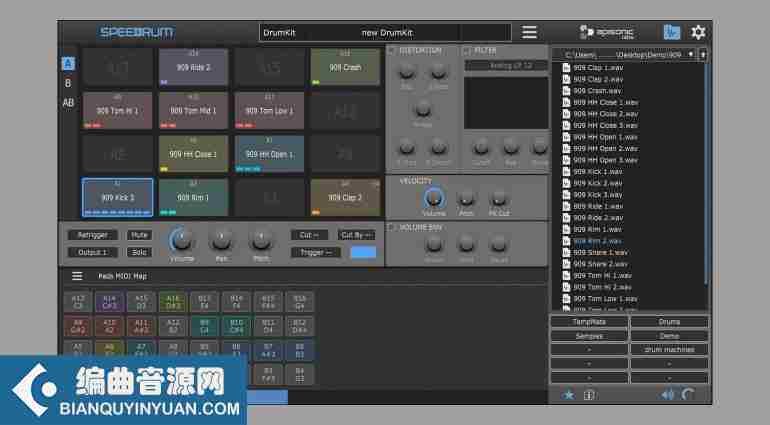The height and width of the screenshot is (425, 770).
Task: Open the Output 1 routing dropdown
Action: (93, 252)
